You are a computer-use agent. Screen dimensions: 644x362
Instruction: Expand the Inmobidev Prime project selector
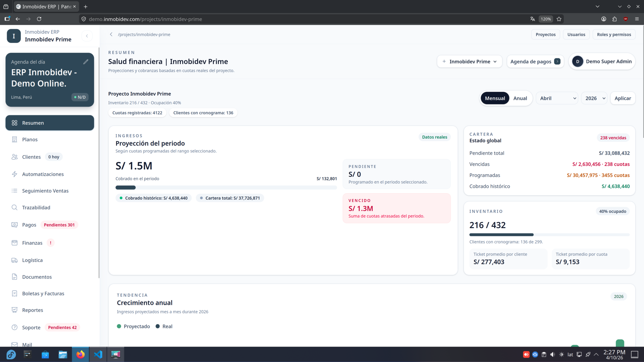(469, 61)
